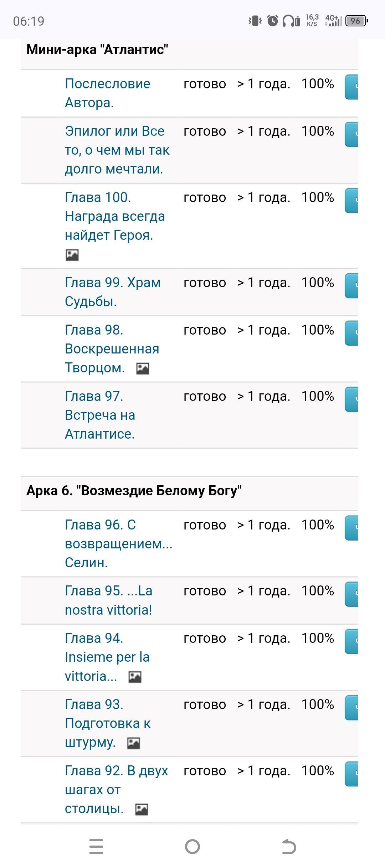The image size is (385, 868).
Task: Tap image icon beside Глава 92 title
Action: tap(142, 809)
